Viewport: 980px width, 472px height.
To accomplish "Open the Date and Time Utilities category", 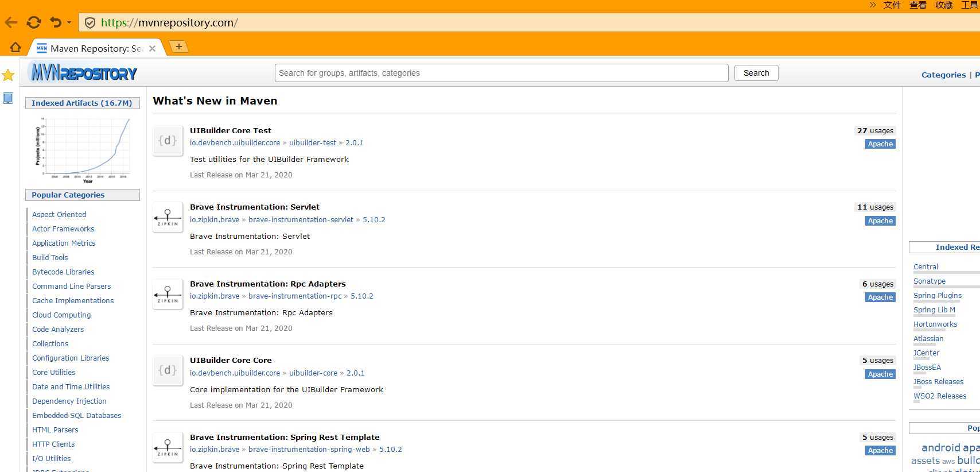I will 71,387.
